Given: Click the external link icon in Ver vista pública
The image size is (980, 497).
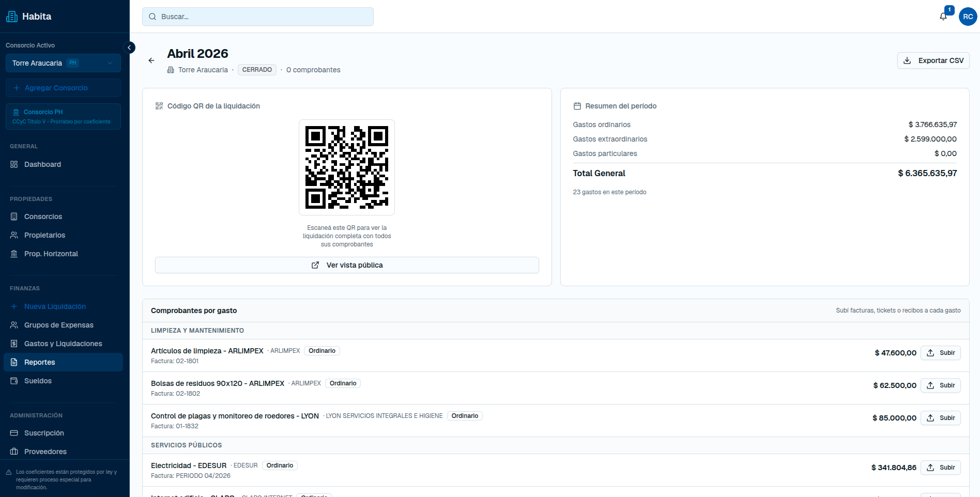Looking at the screenshot, I should click(x=315, y=265).
